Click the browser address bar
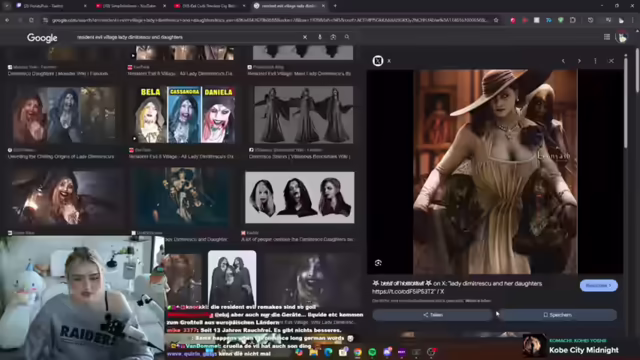 coord(269,20)
